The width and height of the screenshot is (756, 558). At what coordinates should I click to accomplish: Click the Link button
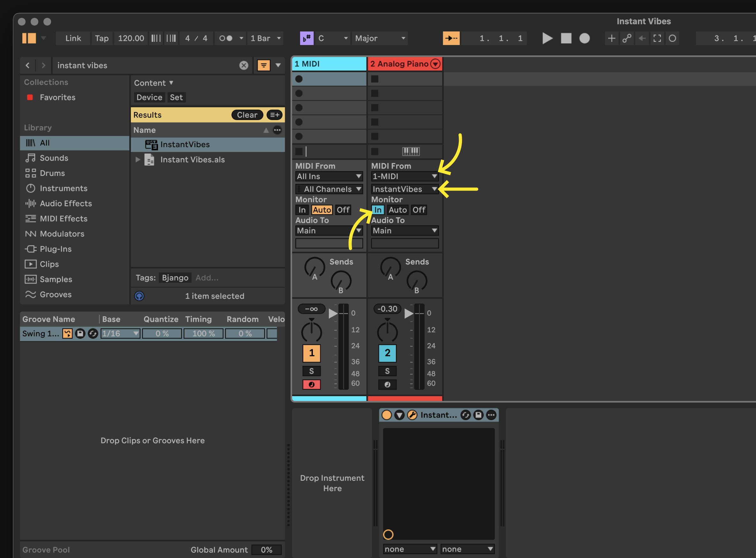73,38
